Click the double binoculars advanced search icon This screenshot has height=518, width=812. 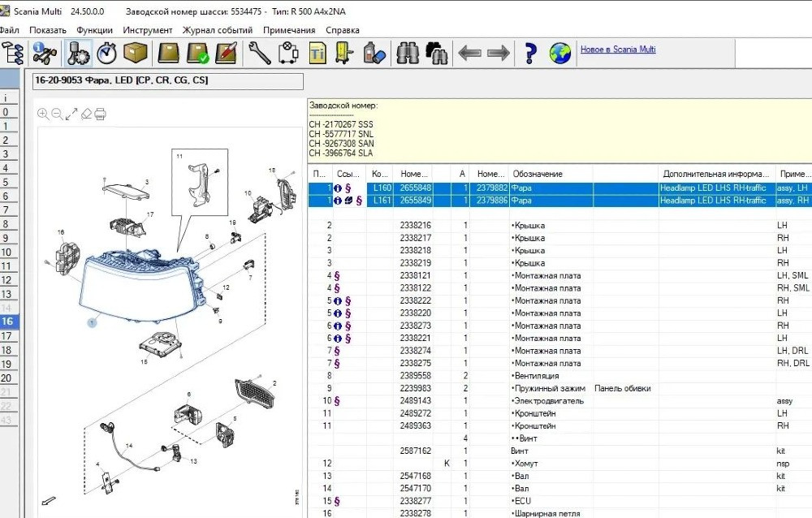click(437, 53)
